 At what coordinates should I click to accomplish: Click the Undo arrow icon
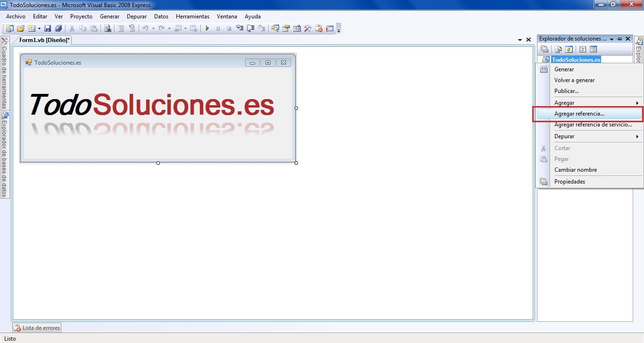145,28
